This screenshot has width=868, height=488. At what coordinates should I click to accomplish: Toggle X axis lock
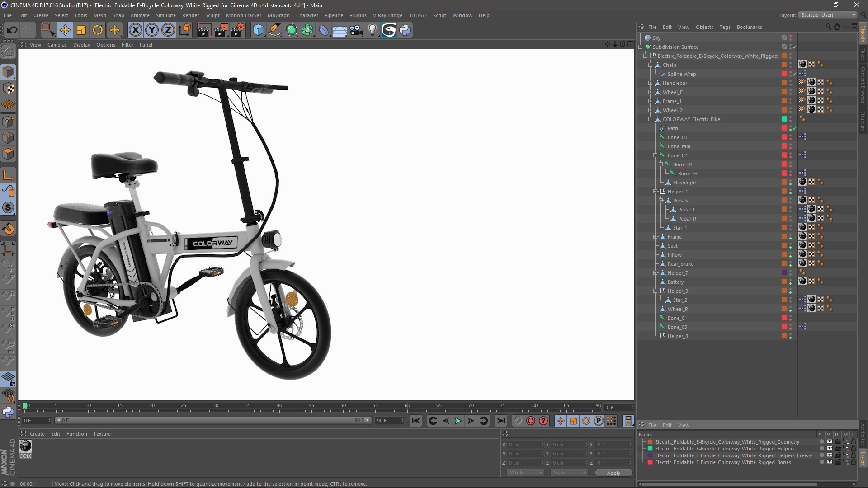click(x=135, y=30)
